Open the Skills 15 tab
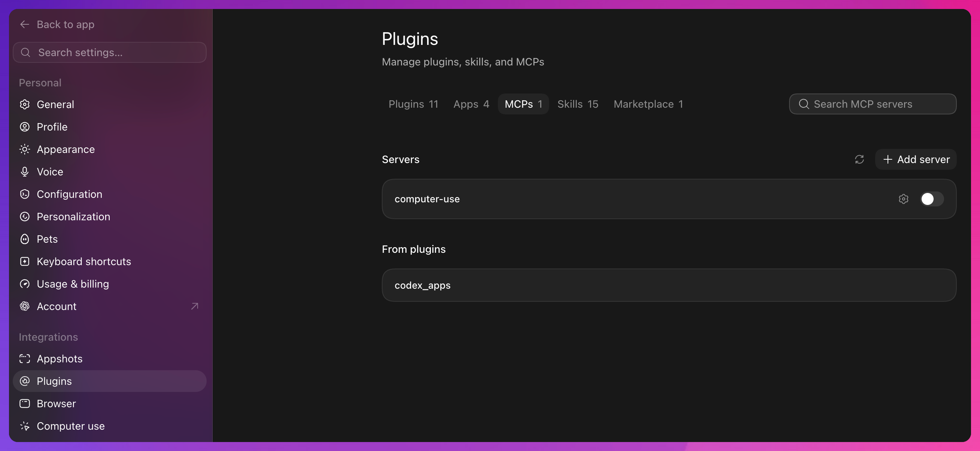 point(578,104)
